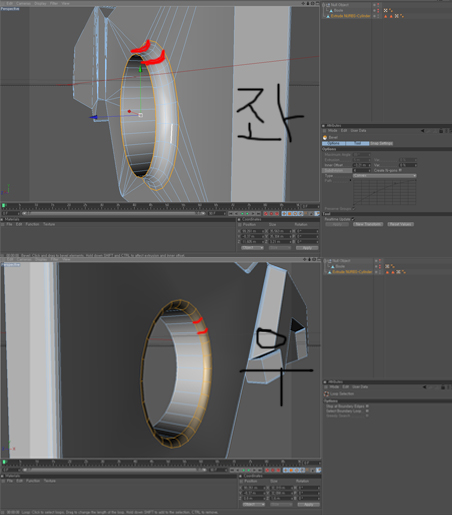This screenshot has height=515, width=452.
Task: Collapse the Null Object tree in top manager
Action: click(324, 5)
